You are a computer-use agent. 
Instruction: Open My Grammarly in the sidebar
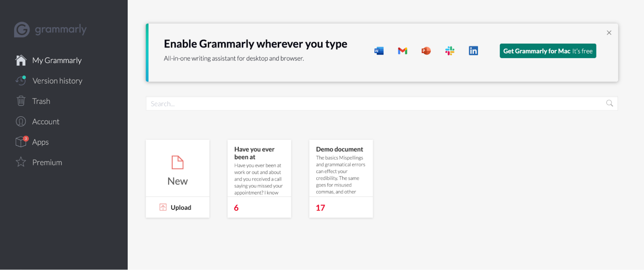57,60
